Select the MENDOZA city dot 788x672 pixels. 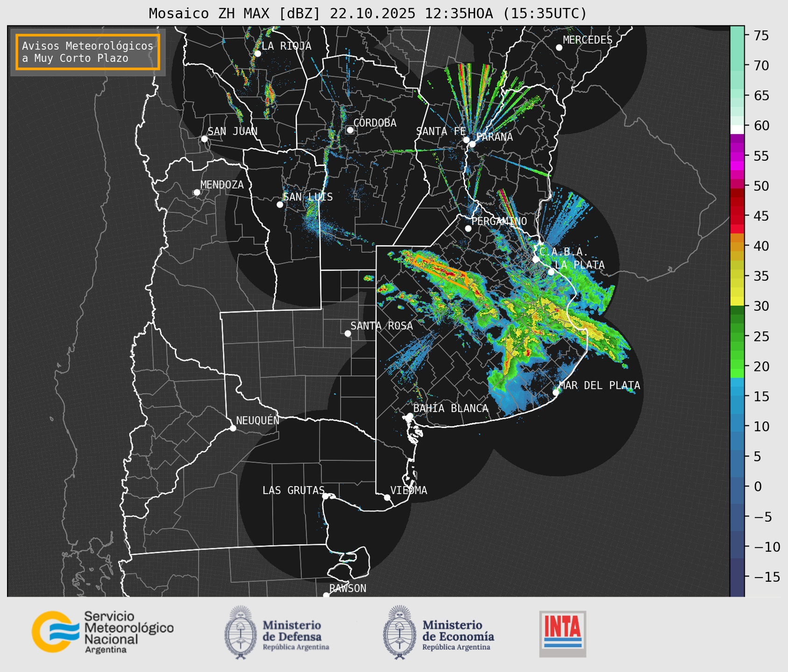coord(197,193)
